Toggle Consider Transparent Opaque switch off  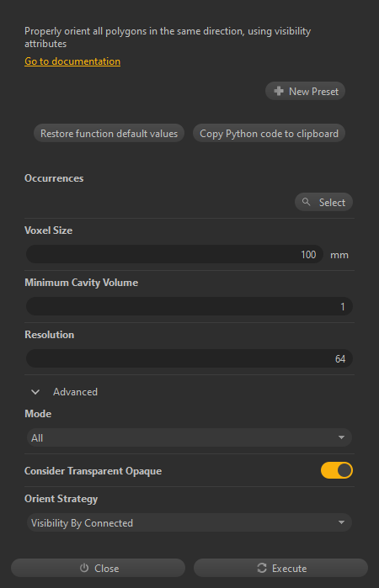pos(337,470)
